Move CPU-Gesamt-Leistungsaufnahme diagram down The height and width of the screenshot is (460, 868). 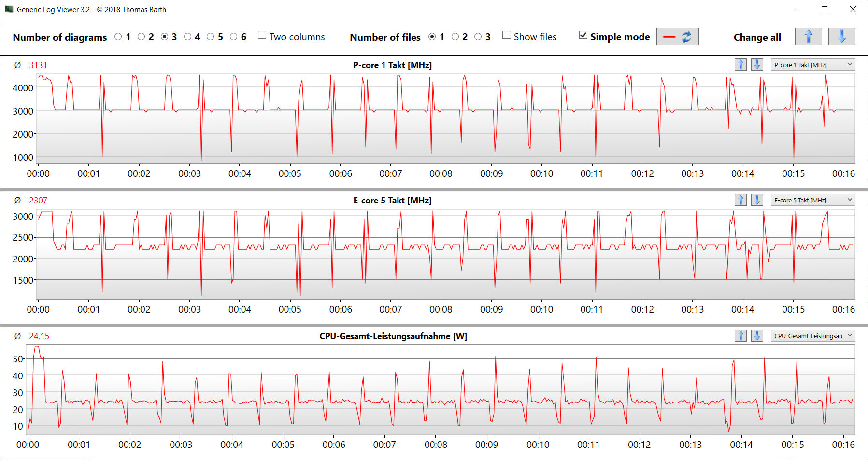(757, 336)
